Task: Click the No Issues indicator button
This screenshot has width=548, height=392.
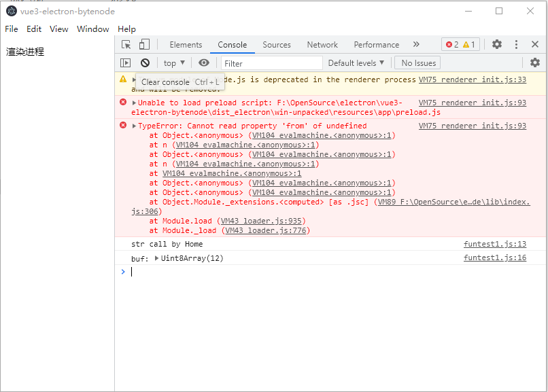Action: point(417,63)
